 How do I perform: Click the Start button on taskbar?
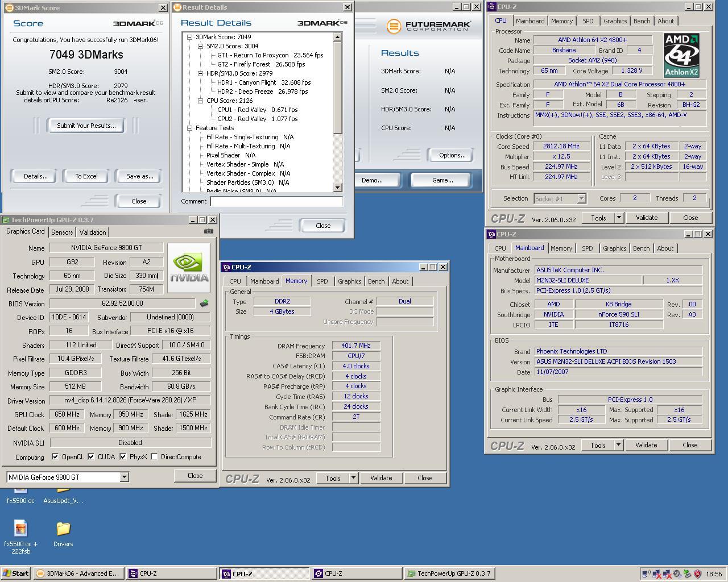pyautogui.click(x=16, y=573)
